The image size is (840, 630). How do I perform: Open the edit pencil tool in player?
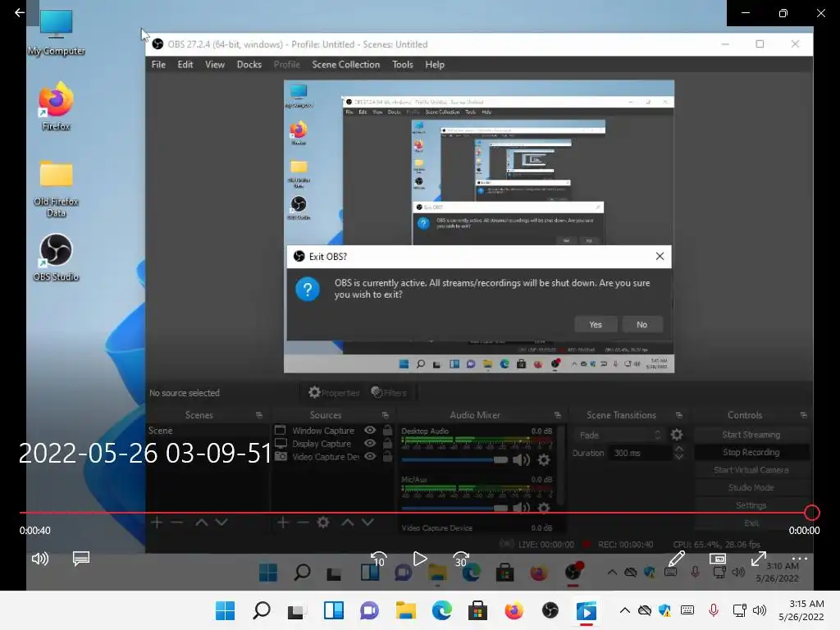coord(677,559)
